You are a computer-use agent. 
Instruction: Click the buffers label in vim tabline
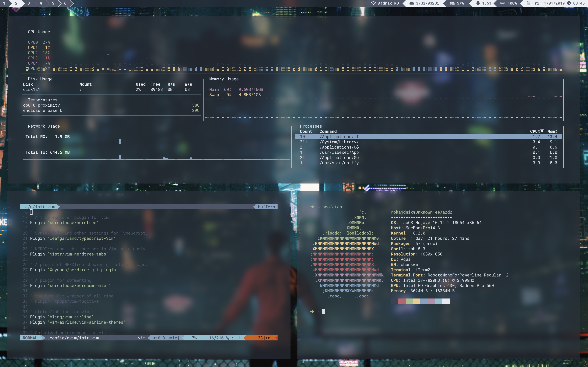(x=266, y=207)
